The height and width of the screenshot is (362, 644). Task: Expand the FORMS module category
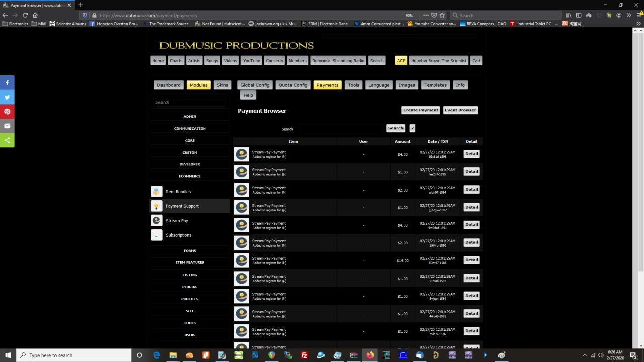pyautogui.click(x=190, y=250)
